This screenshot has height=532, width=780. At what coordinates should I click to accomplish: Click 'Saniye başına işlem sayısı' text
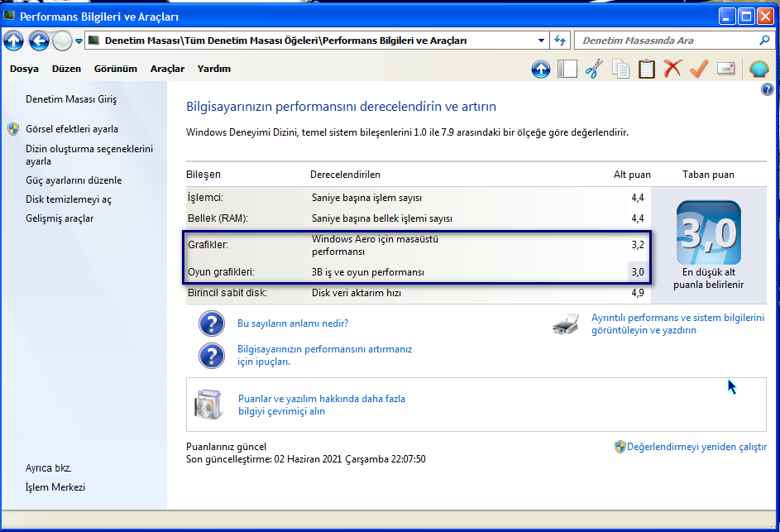coord(367,198)
